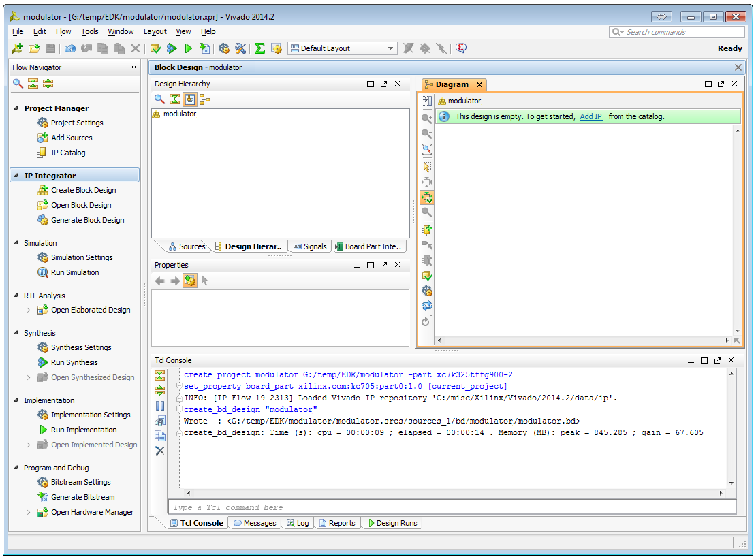Viewport: 756px width, 559px height.
Task: Collapse the Project Manager section
Action: [x=16, y=108]
